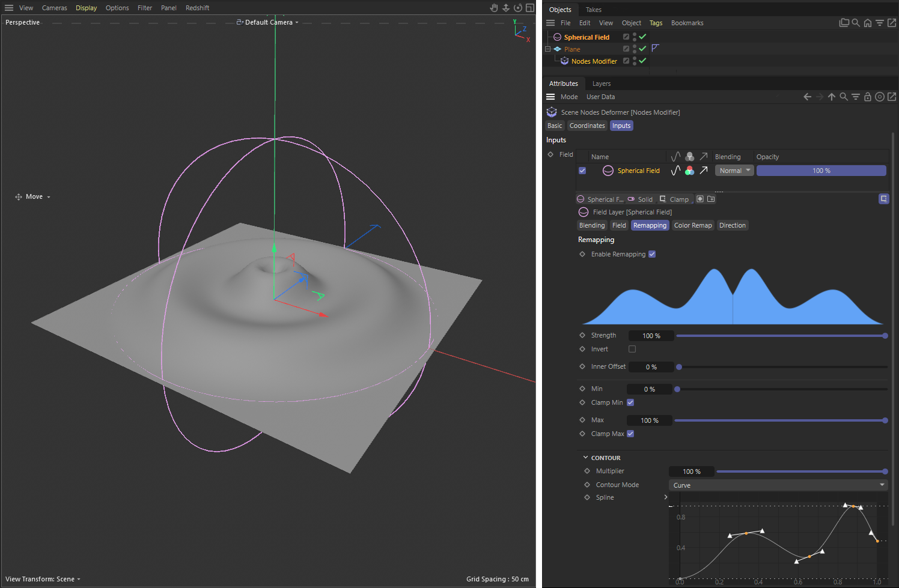The height and width of the screenshot is (588, 899).
Task: Switch to the Layers tab
Action: (602, 83)
